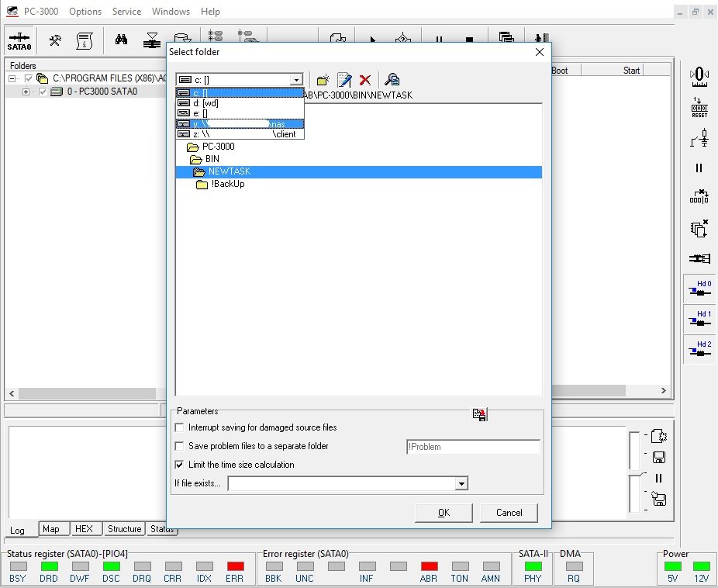
Task: Open the info scroll document icon
Action: [x=85, y=41]
